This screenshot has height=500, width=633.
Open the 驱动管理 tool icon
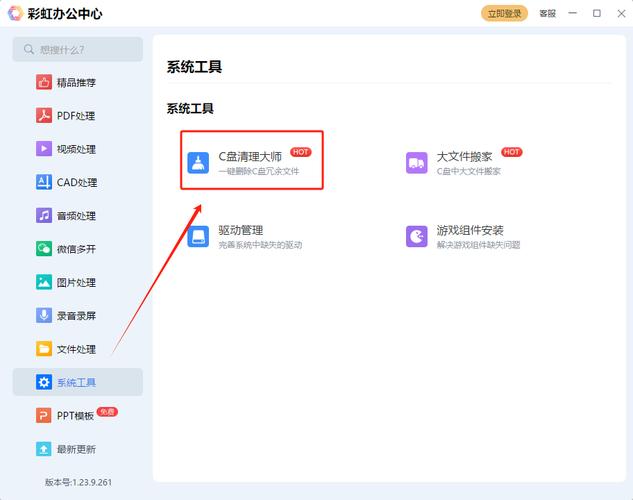click(x=199, y=236)
